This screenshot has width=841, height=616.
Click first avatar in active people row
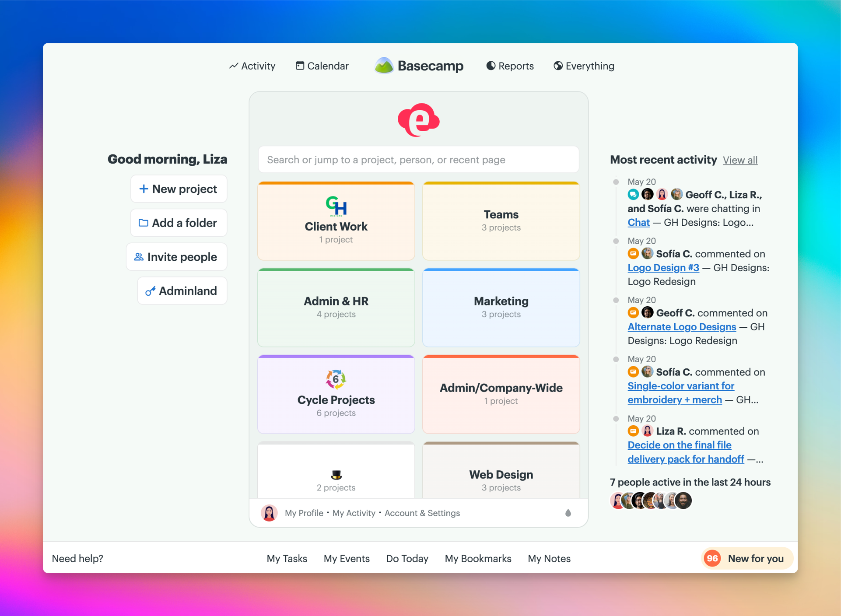(x=617, y=500)
